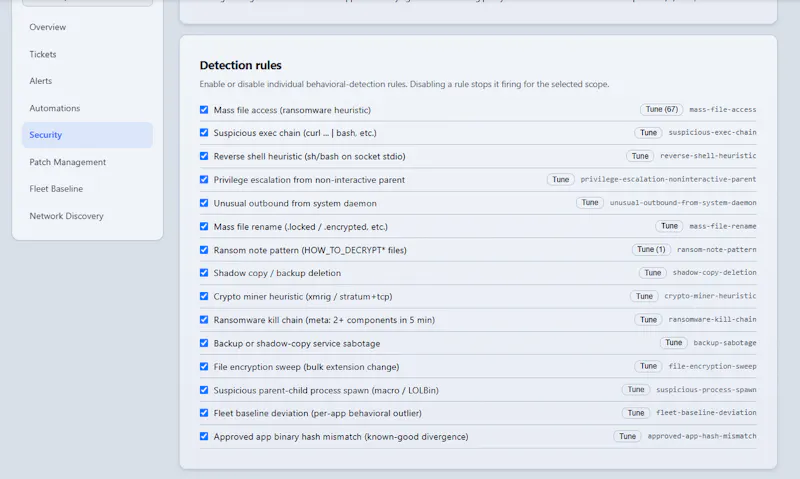Open Tune for ransomware-kill-chain
This screenshot has height=479, width=800.
(x=648, y=320)
